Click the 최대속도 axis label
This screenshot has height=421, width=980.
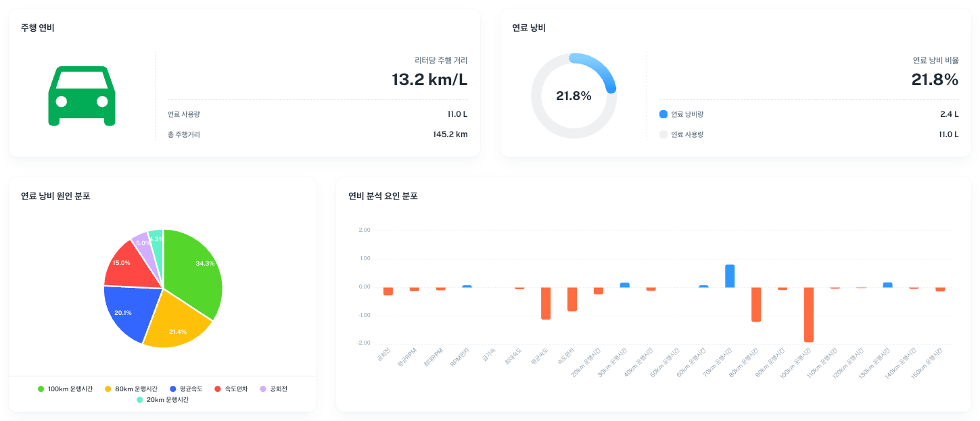point(513,357)
